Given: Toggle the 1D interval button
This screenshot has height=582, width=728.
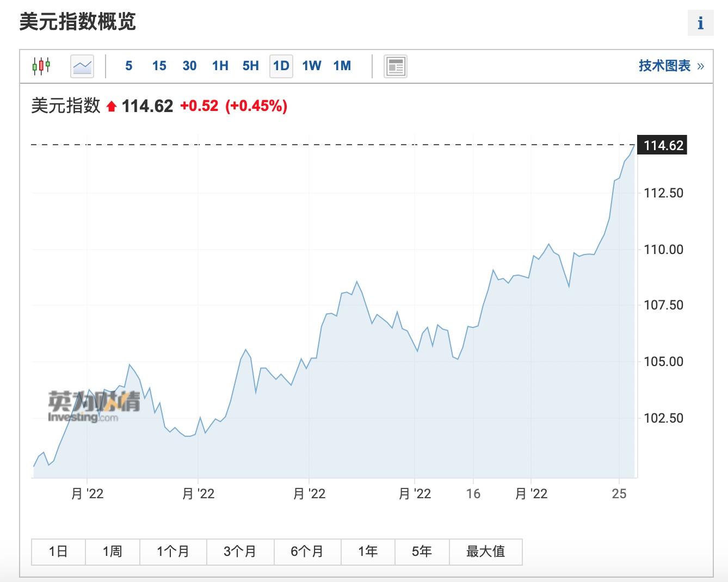Looking at the screenshot, I should coord(281,66).
